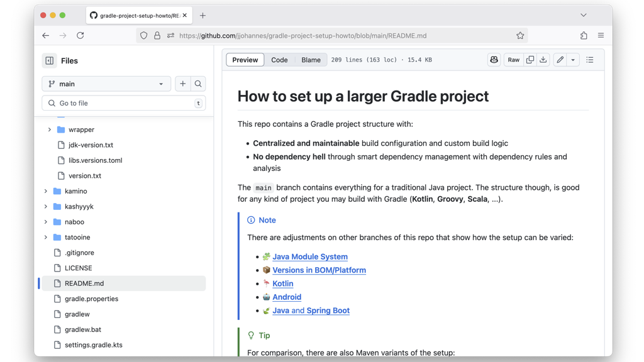Viewport: 644px width, 362px height.
Task: Expand the naboo folder chevron
Action: [45, 222]
